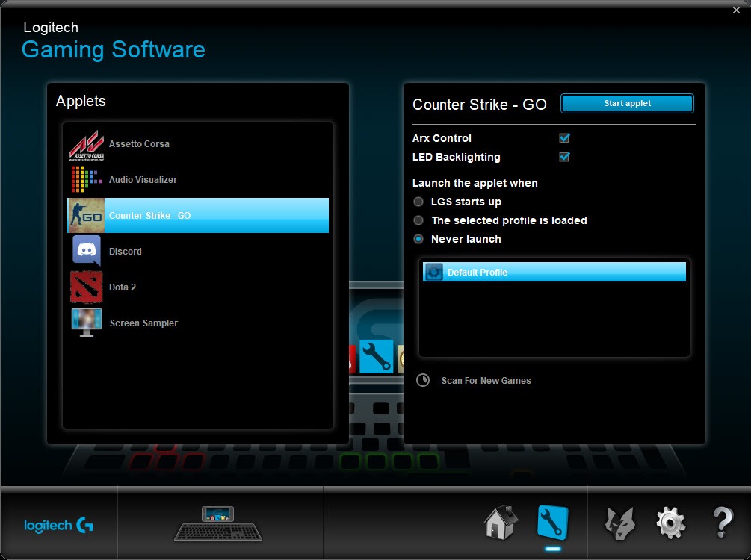The height and width of the screenshot is (560, 751).
Task: Click the Dota 2 list label
Action: click(x=123, y=287)
